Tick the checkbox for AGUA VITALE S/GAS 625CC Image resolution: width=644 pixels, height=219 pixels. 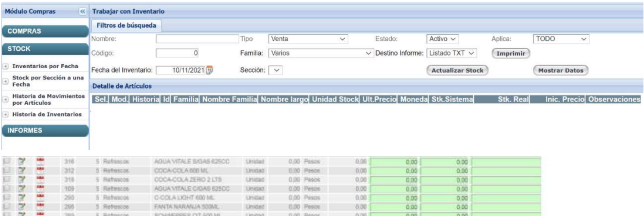pyautogui.click(x=7, y=161)
